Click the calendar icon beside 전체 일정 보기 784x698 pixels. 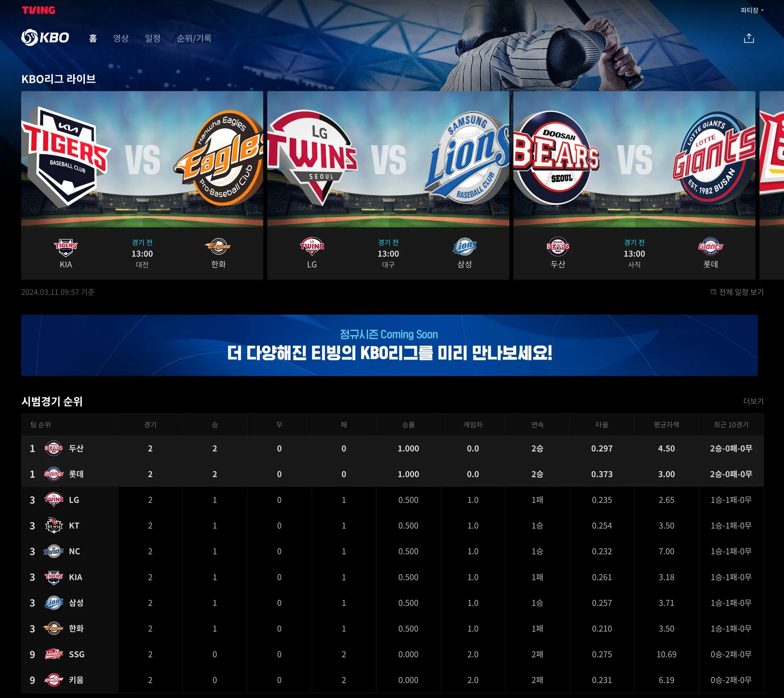(713, 292)
